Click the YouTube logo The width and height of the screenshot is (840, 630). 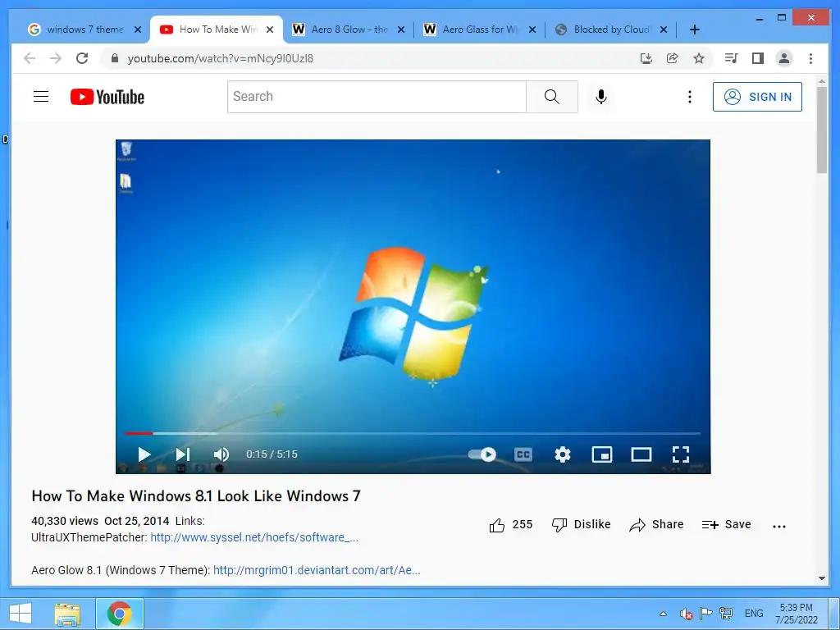[x=107, y=97]
